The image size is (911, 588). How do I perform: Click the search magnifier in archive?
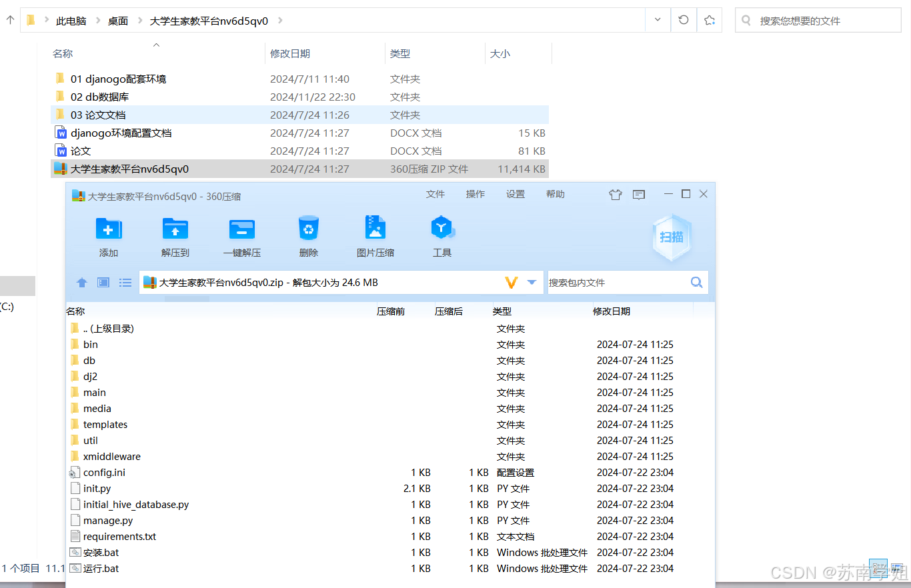click(696, 283)
